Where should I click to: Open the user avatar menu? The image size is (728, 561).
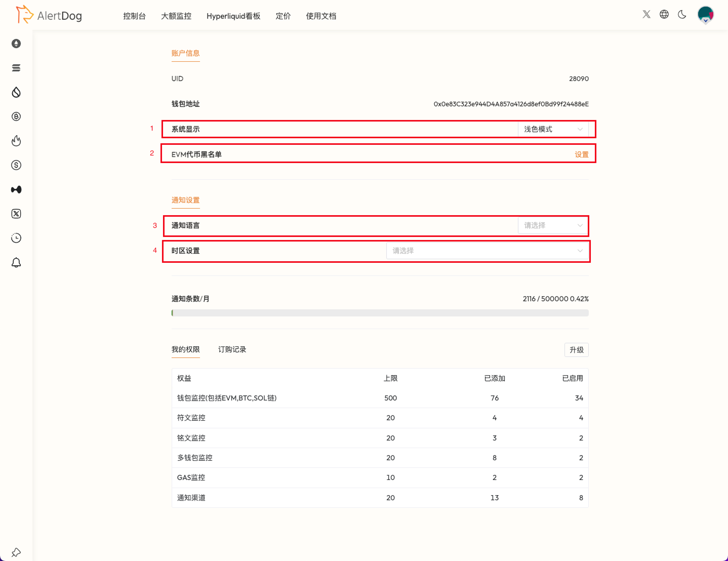pos(706,15)
